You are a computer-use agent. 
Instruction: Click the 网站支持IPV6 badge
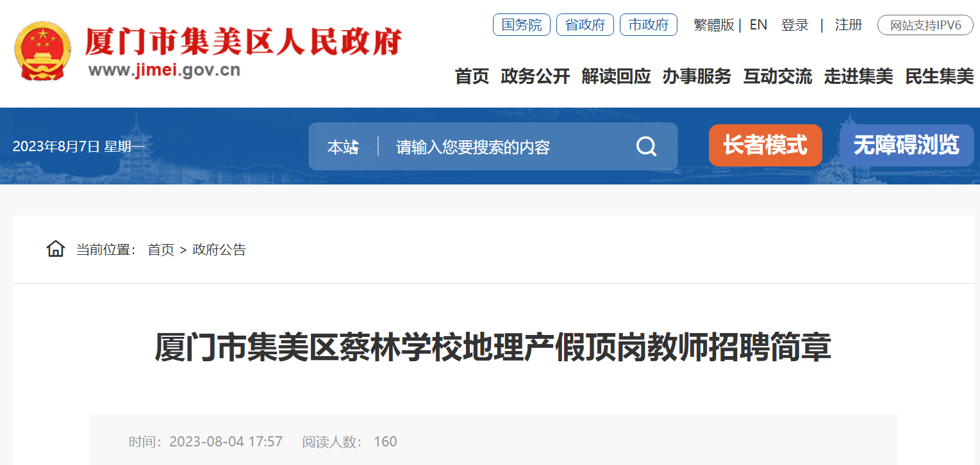click(x=926, y=26)
